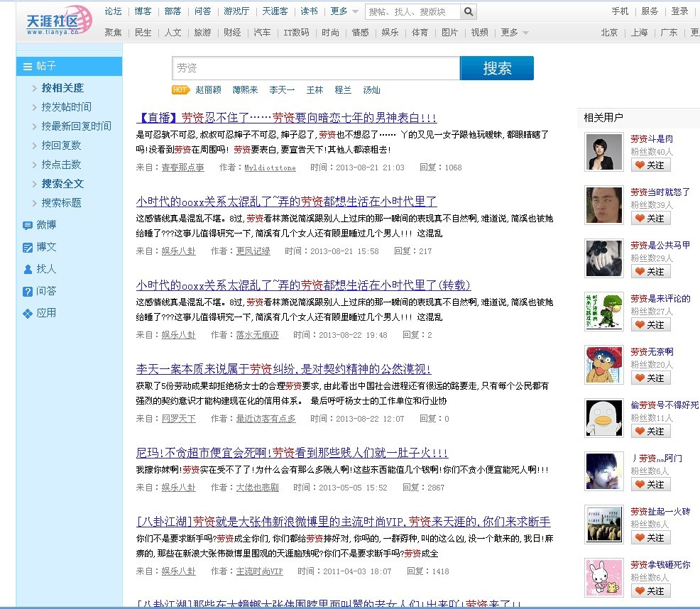Image resolution: width=700 pixels, height=609 pixels.
Task: Open the Tianya community logo
Action: point(60,21)
